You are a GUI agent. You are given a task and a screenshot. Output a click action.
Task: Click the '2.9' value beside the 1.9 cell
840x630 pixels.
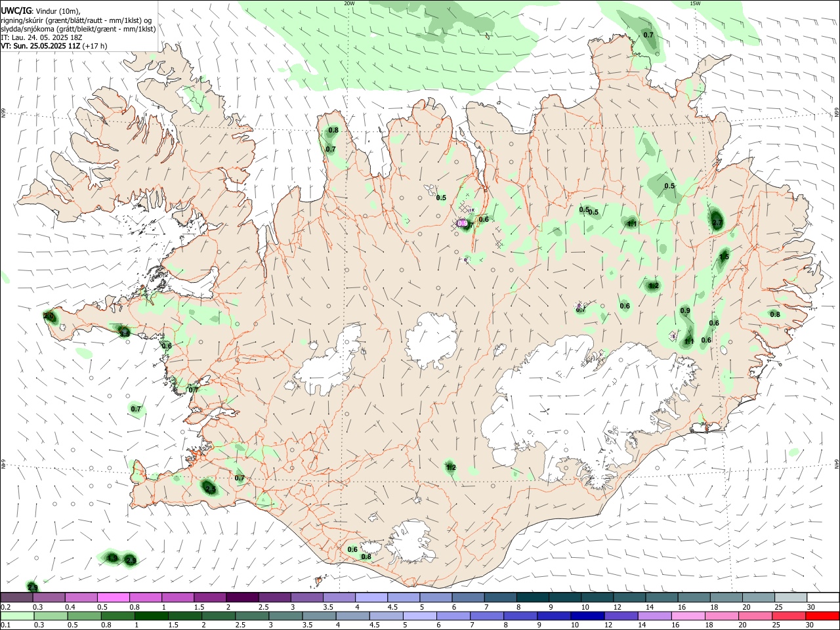(x=131, y=560)
